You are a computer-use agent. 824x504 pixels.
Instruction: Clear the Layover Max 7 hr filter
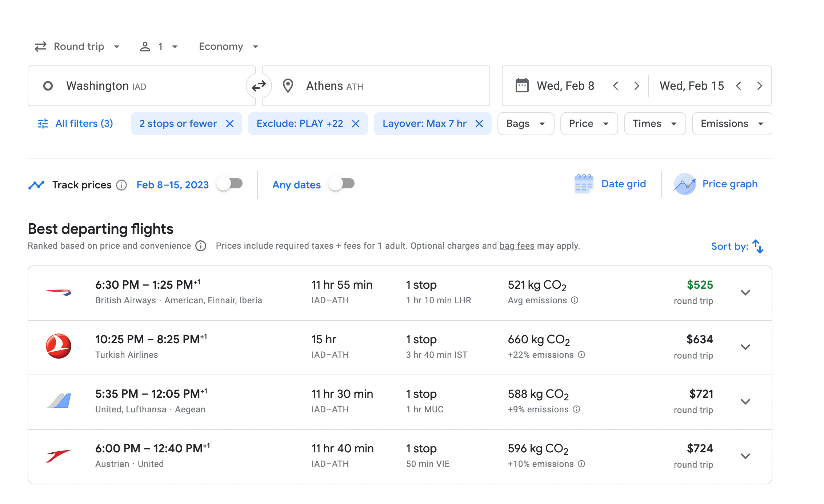click(x=479, y=124)
